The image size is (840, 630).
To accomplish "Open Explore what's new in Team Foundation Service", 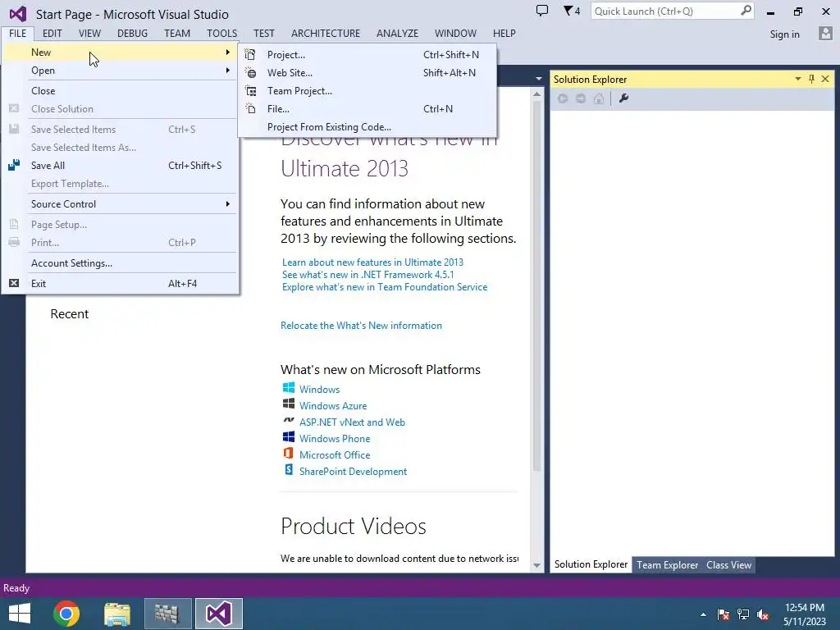I will coord(385,286).
